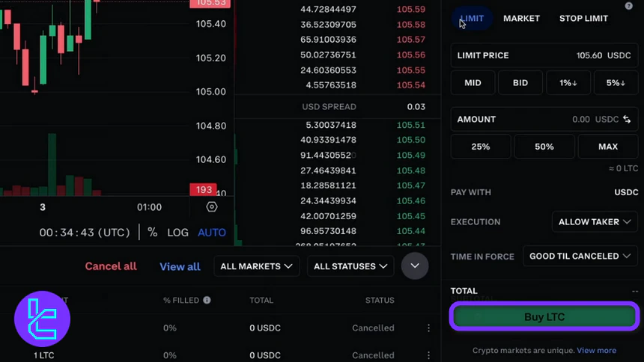Viewport: 644px width, 362px height.
Task: Open the All Statuses dropdown
Action: (350, 266)
